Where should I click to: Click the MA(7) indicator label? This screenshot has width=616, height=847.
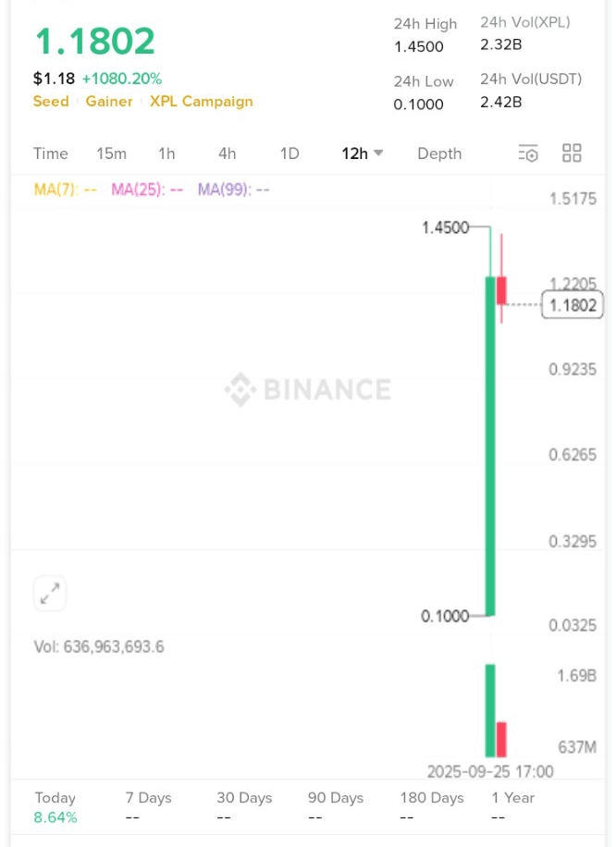(66, 190)
